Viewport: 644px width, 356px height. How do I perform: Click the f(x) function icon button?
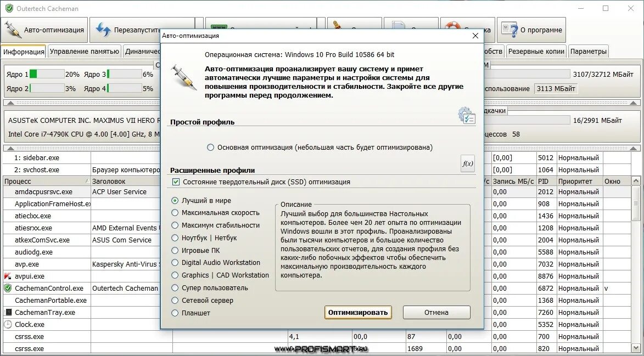(468, 163)
